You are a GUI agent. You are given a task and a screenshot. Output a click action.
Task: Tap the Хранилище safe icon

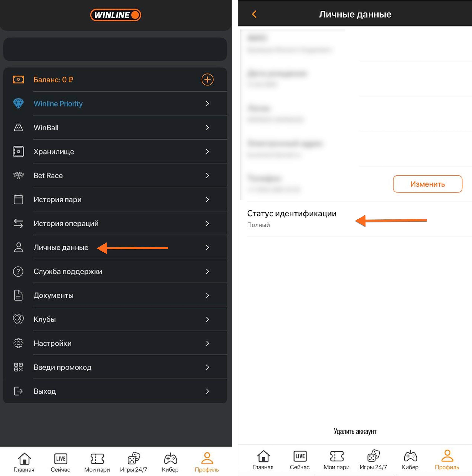coord(18,151)
